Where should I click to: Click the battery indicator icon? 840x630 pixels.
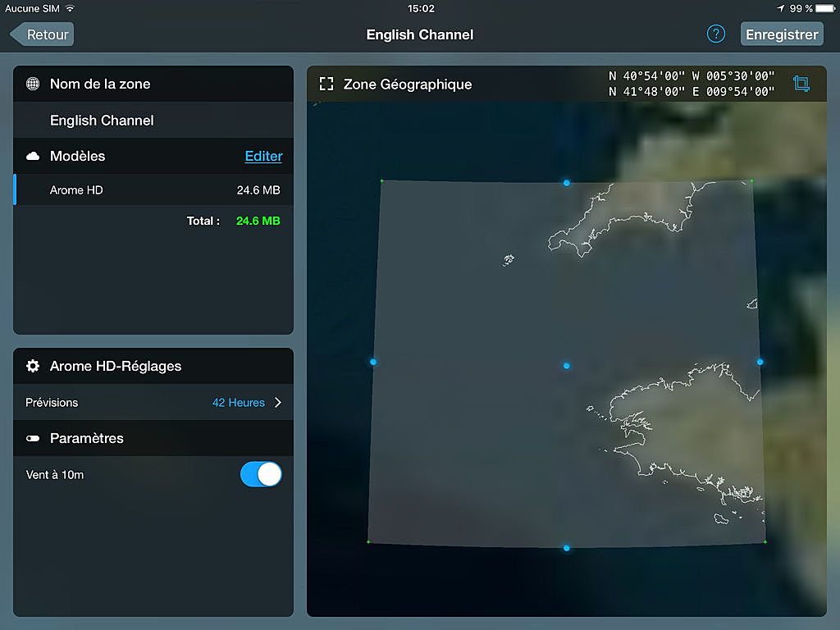click(x=825, y=8)
